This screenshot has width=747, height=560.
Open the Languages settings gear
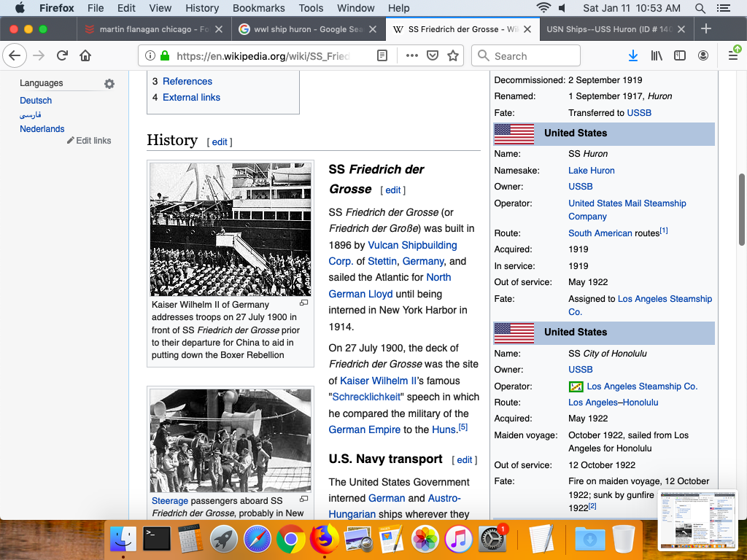[109, 84]
